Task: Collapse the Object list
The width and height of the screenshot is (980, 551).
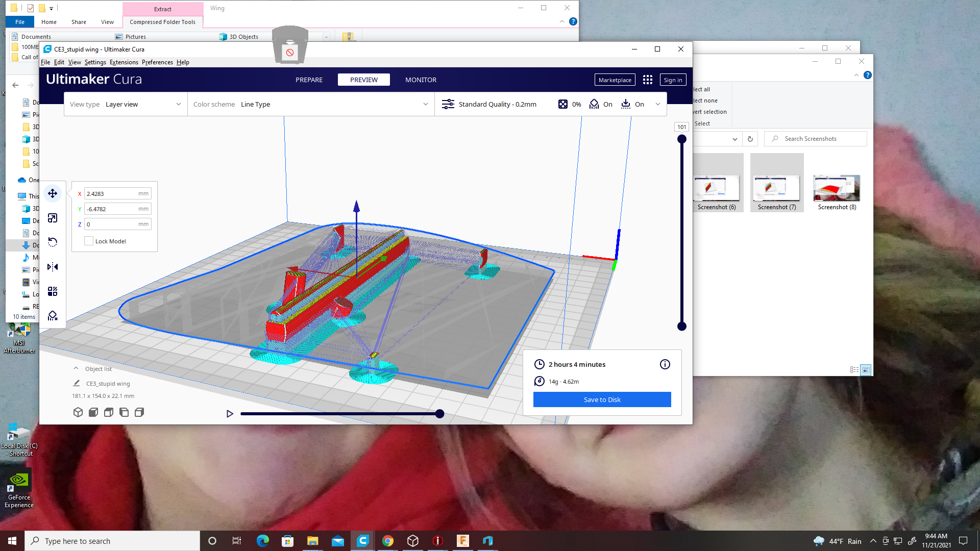Action: 76,368
